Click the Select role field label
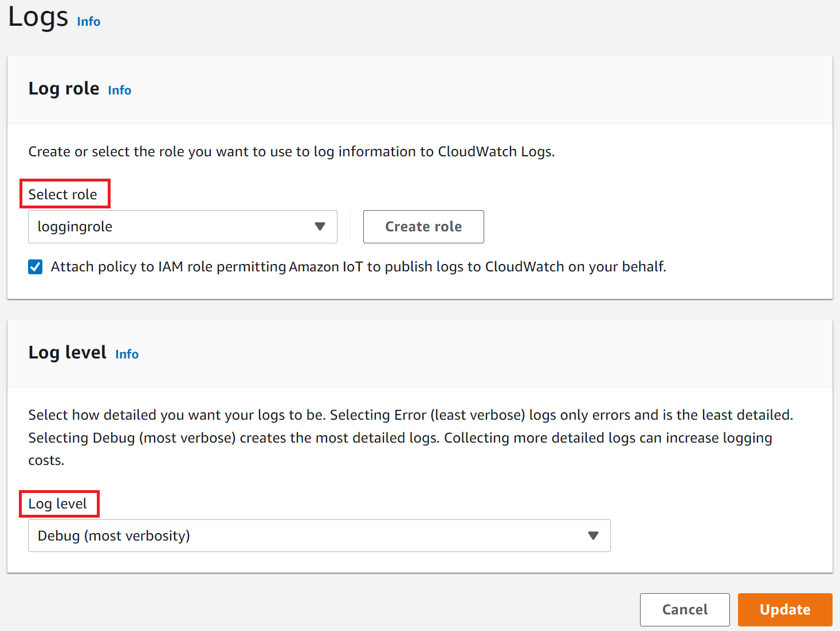Image resolution: width=840 pixels, height=631 pixels. coord(63,195)
